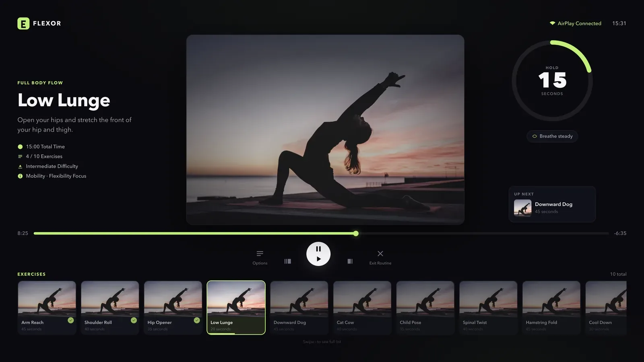Click the Breathe steady pill
Screen dimensions: 644x362
point(552,136)
